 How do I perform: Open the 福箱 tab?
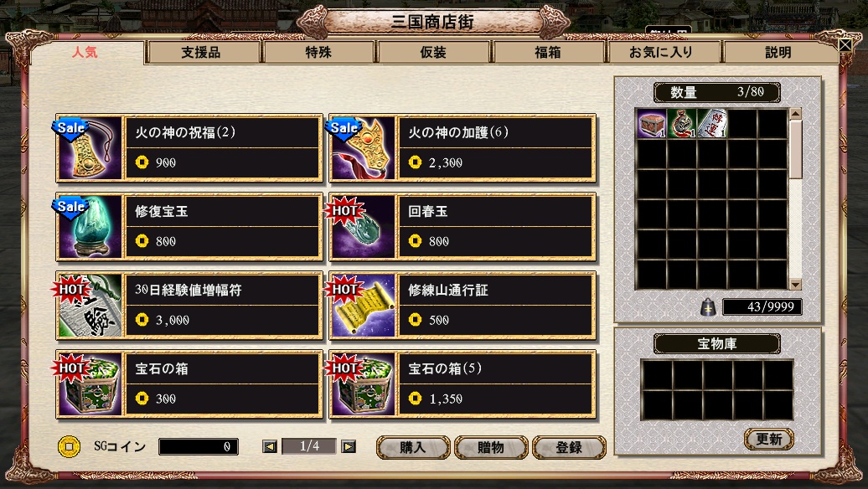coord(547,52)
